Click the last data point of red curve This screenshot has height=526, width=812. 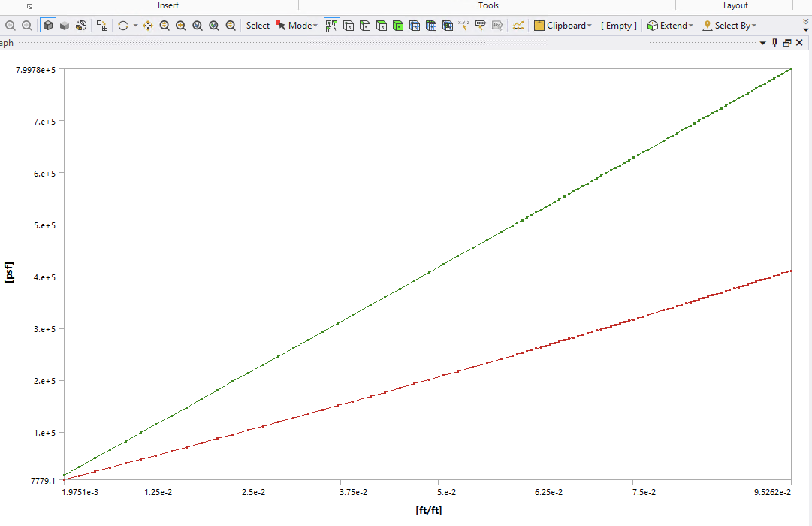(x=791, y=271)
